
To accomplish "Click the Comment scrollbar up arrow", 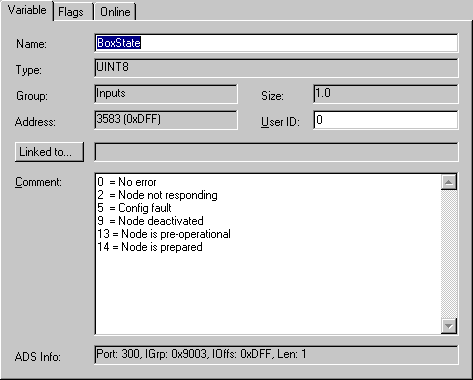I will tap(449, 182).
